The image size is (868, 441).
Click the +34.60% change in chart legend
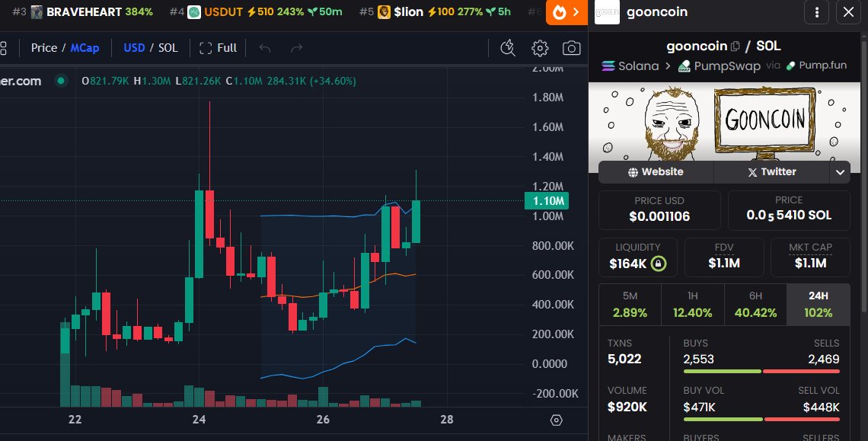332,81
